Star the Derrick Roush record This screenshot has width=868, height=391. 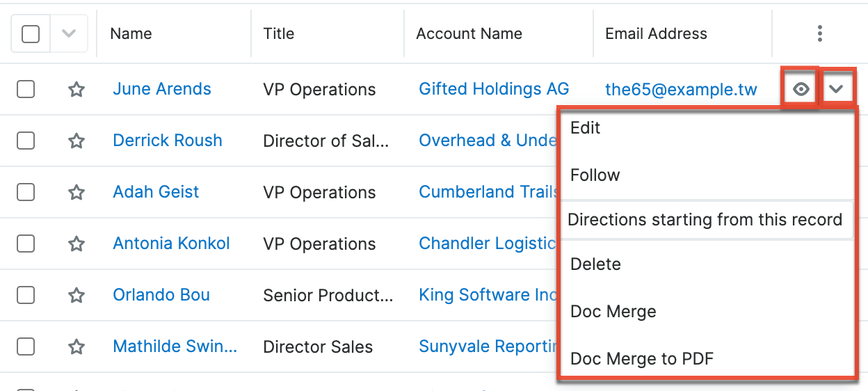pyautogui.click(x=77, y=141)
